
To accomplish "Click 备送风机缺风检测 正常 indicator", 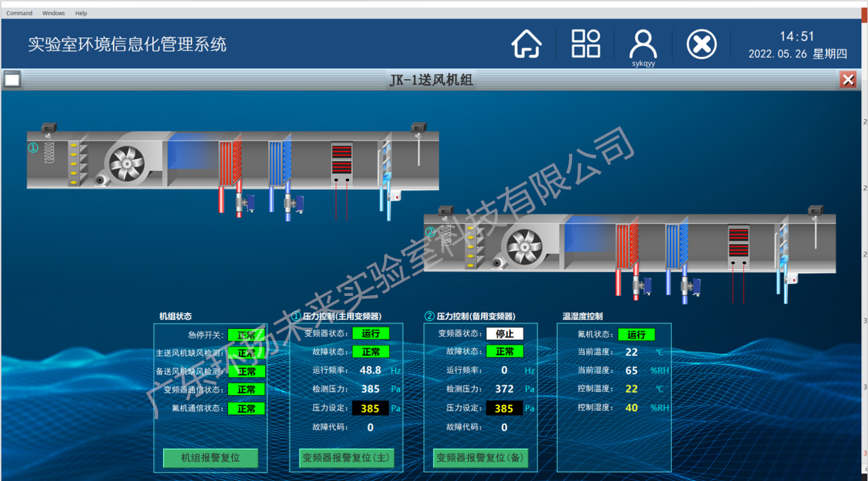I will (x=246, y=371).
